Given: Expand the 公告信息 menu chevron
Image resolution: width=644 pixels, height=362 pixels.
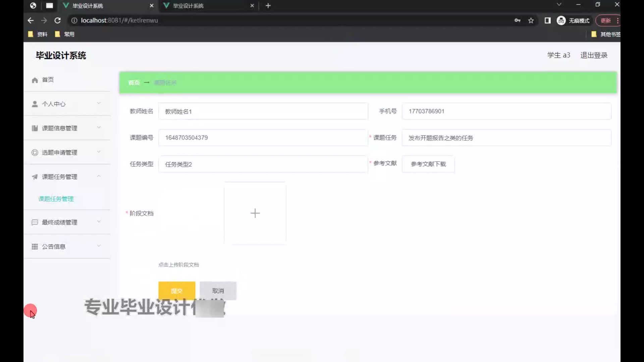Looking at the screenshot, I should pyautogui.click(x=99, y=246).
